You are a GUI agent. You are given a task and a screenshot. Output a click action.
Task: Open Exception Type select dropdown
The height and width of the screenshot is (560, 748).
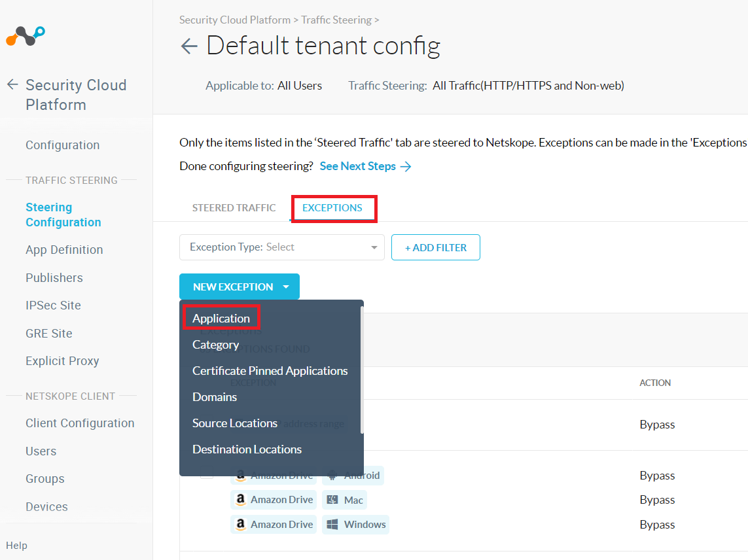pos(282,247)
